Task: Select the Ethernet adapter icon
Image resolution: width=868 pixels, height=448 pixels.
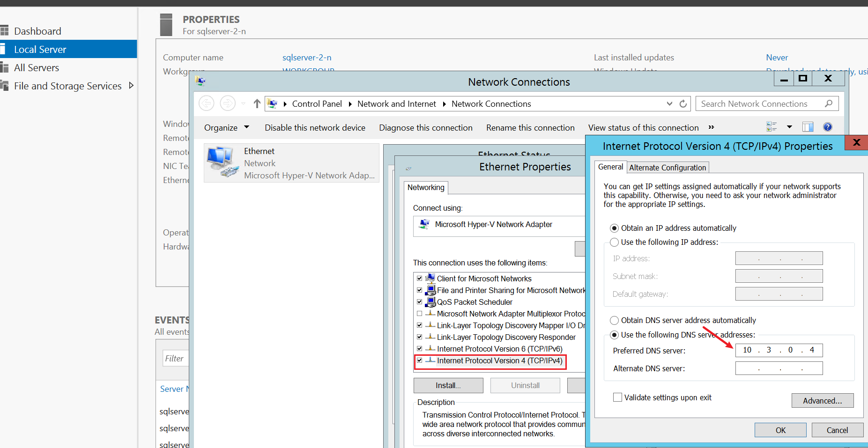Action: (222, 162)
